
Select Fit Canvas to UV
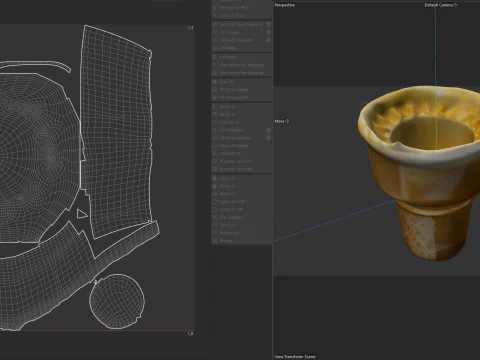(241, 98)
